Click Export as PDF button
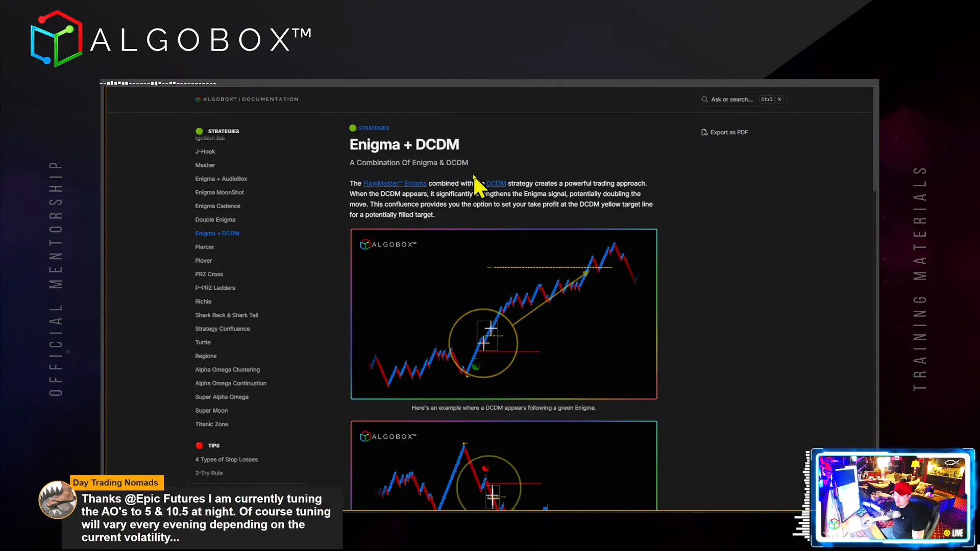This screenshot has width=980, height=551. coord(725,132)
